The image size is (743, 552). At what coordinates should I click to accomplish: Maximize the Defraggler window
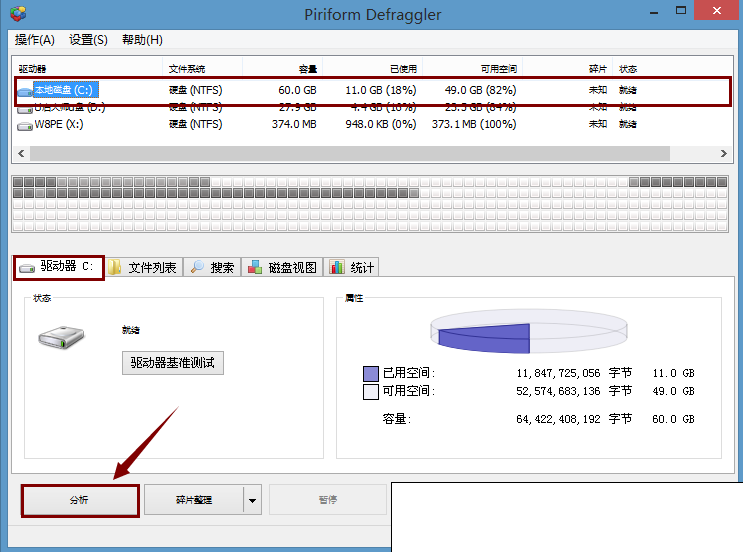681,10
